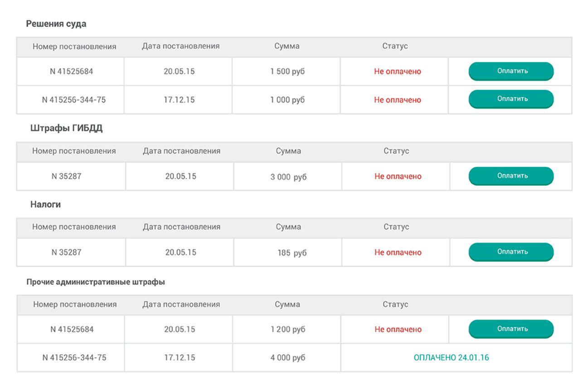This screenshot has height=381, width=588.
Task: Select the 185 руб amount cell
Action: [x=292, y=253]
